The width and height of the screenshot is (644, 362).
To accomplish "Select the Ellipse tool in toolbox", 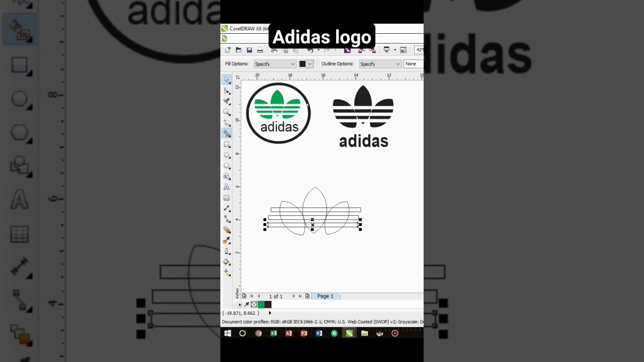I will (x=226, y=155).
